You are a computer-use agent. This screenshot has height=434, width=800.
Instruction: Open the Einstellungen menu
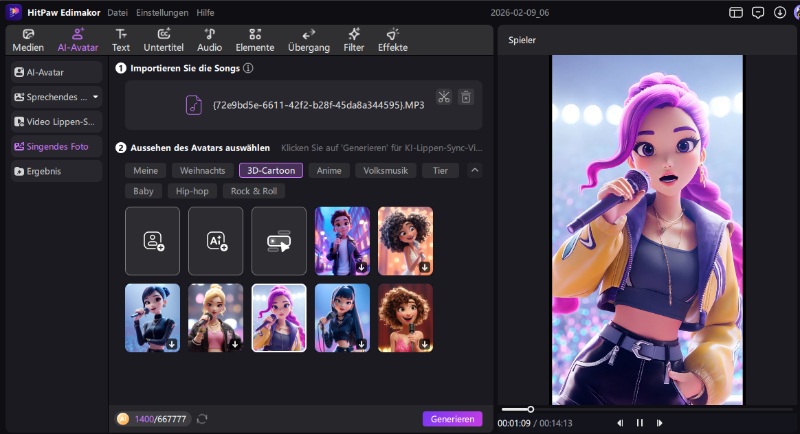click(161, 12)
